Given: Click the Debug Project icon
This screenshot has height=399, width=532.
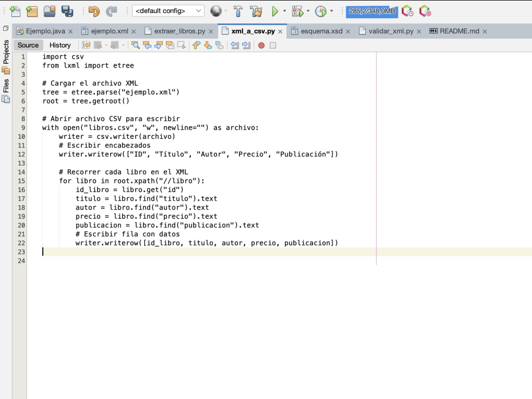Looking at the screenshot, I should pos(297,11).
